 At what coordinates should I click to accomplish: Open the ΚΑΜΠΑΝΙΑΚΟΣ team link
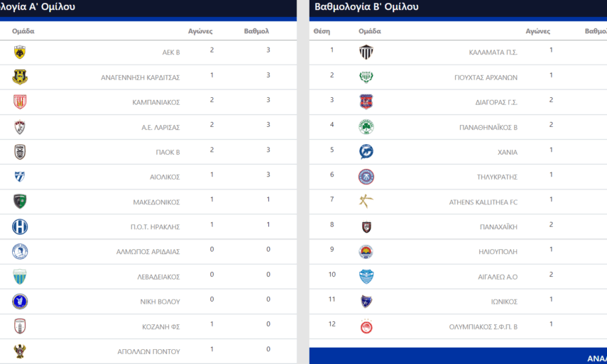(155, 102)
